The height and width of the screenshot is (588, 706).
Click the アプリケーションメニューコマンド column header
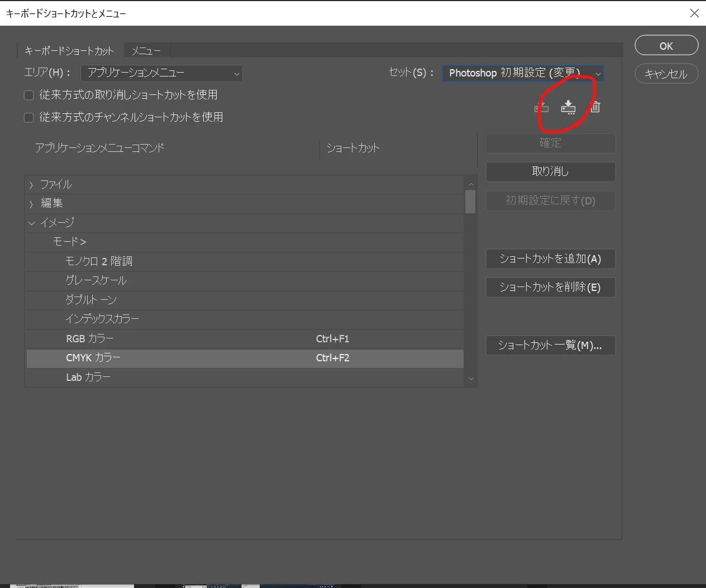pos(99,148)
